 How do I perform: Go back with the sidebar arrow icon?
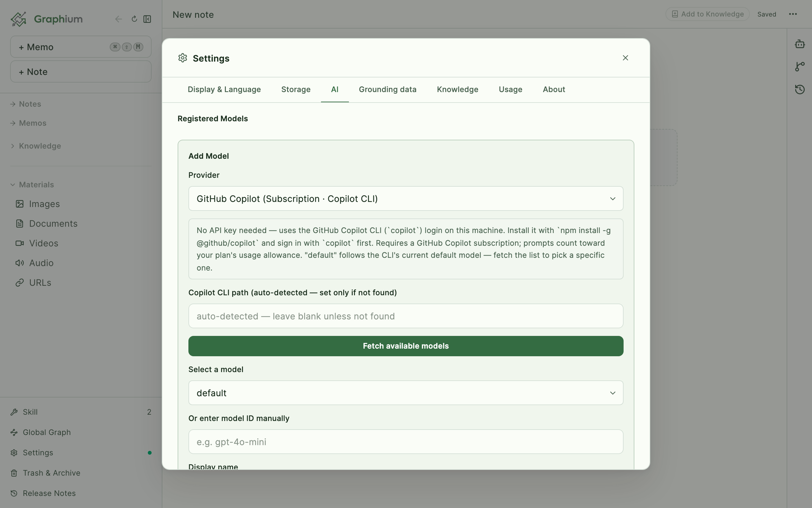pyautogui.click(x=118, y=19)
